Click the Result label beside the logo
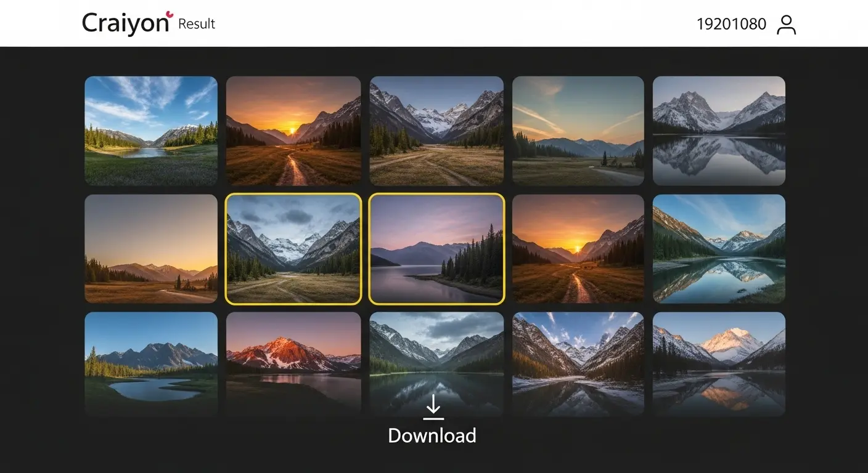868x473 pixels. 197,24
